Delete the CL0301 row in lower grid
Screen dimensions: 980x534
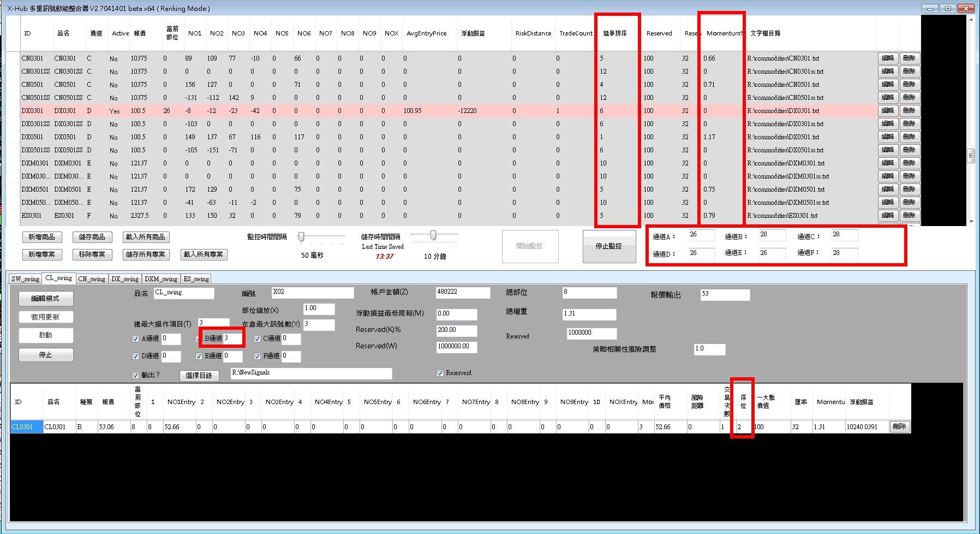click(899, 427)
